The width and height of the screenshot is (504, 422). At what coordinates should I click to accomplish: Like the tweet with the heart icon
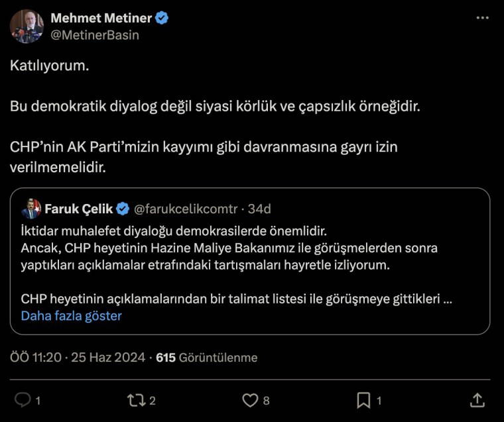point(250,400)
